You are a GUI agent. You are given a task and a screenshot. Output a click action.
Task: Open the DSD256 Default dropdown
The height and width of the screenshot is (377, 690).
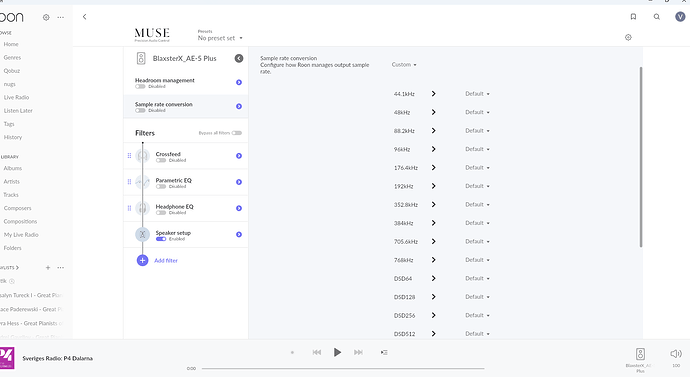tap(477, 315)
